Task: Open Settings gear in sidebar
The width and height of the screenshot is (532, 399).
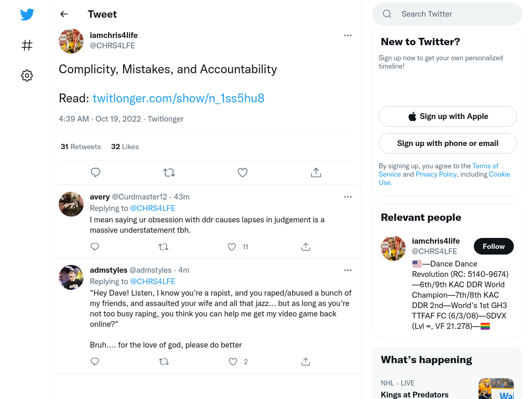Action: 27,75
